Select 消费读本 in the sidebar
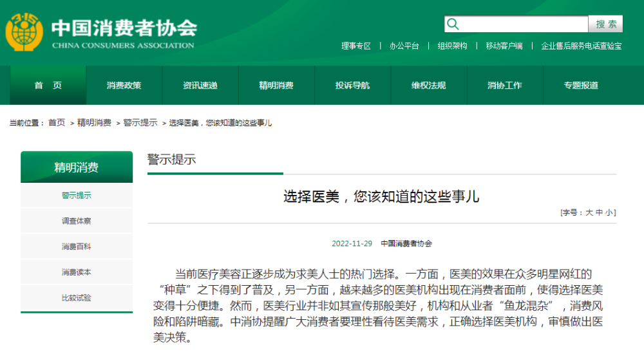The height and width of the screenshot is (354, 644). pos(77,272)
